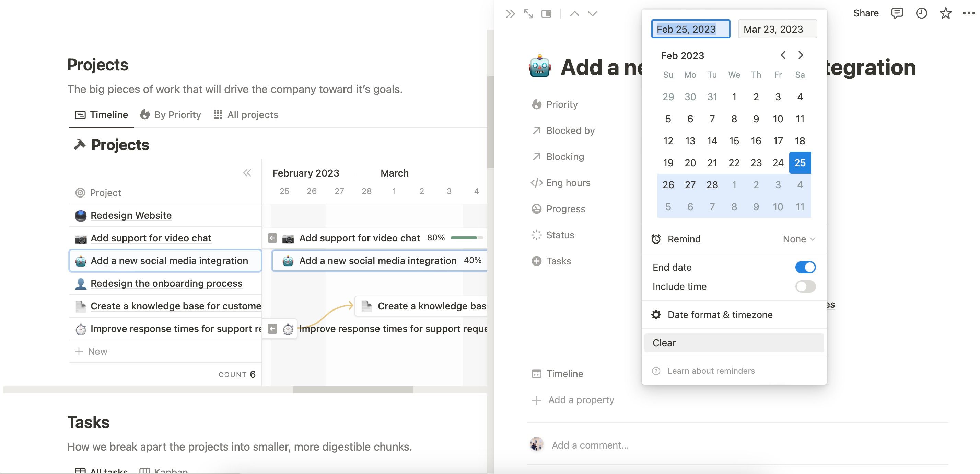Image resolution: width=980 pixels, height=474 pixels.
Task: Open the Remind None dropdown
Action: coord(798,239)
